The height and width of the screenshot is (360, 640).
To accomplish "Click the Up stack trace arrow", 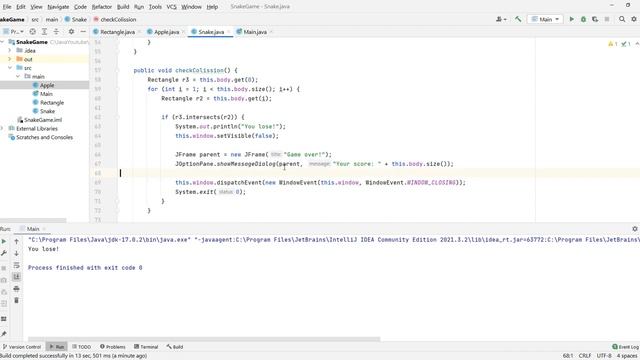I will point(16,241).
